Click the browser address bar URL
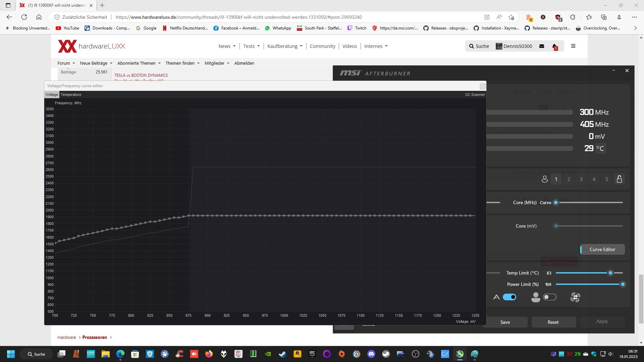The height and width of the screenshot is (362, 644). click(x=238, y=17)
